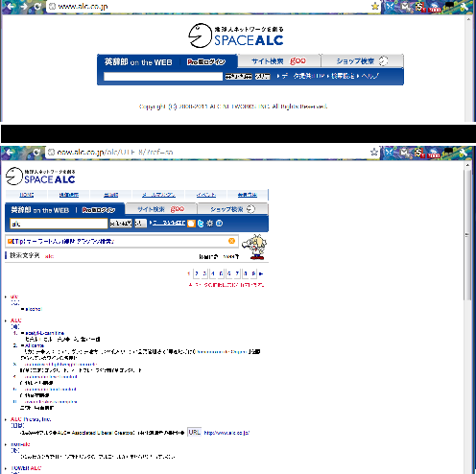Open the http://www.alc.co.jp/ URL link in results
Image resolution: width=476 pixels, height=474 pixels.
pyautogui.click(x=226, y=433)
